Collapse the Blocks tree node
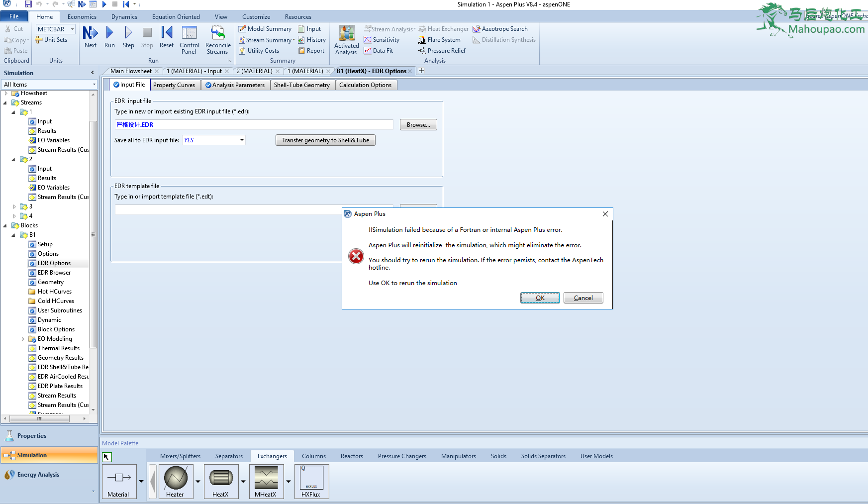 point(5,226)
